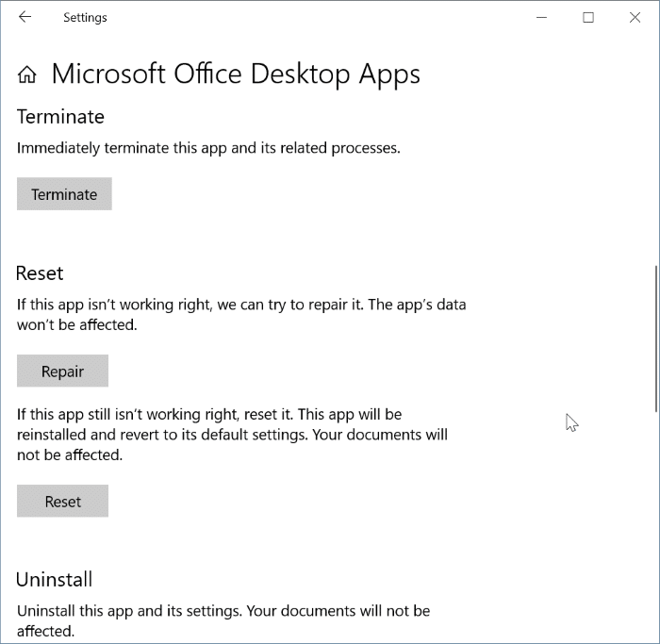This screenshot has height=644, width=660.
Task: Maximize the Settings window
Action: coord(588,17)
